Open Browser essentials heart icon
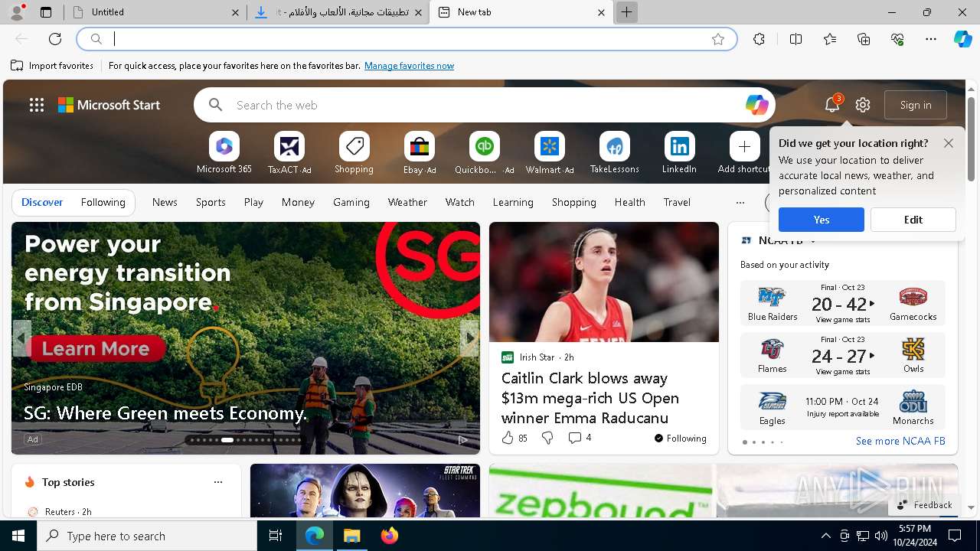980x551 pixels. tap(897, 39)
